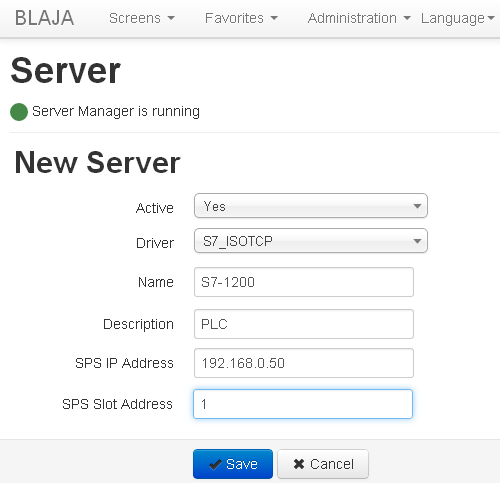Cancel the new server form

coord(323,464)
